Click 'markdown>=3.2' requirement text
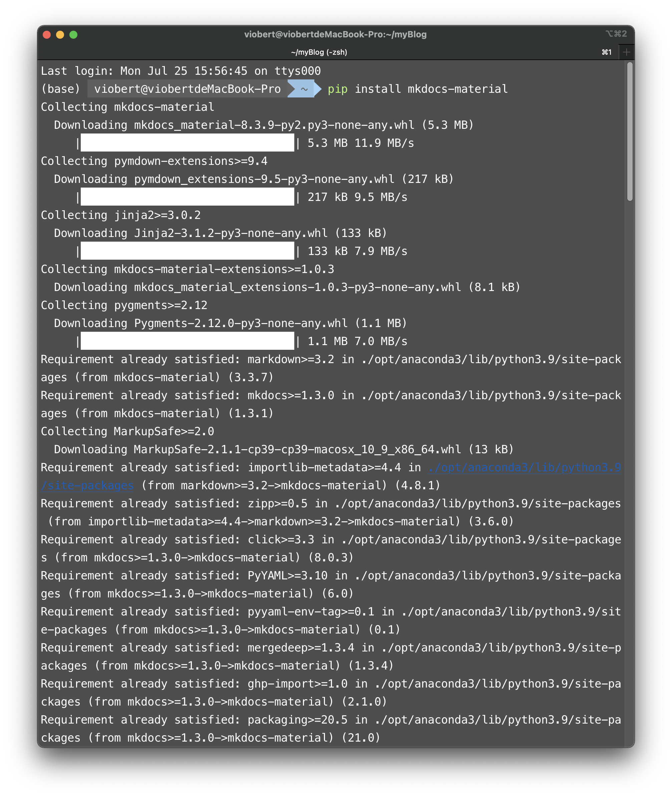This screenshot has height=797, width=672. tap(291, 359)
